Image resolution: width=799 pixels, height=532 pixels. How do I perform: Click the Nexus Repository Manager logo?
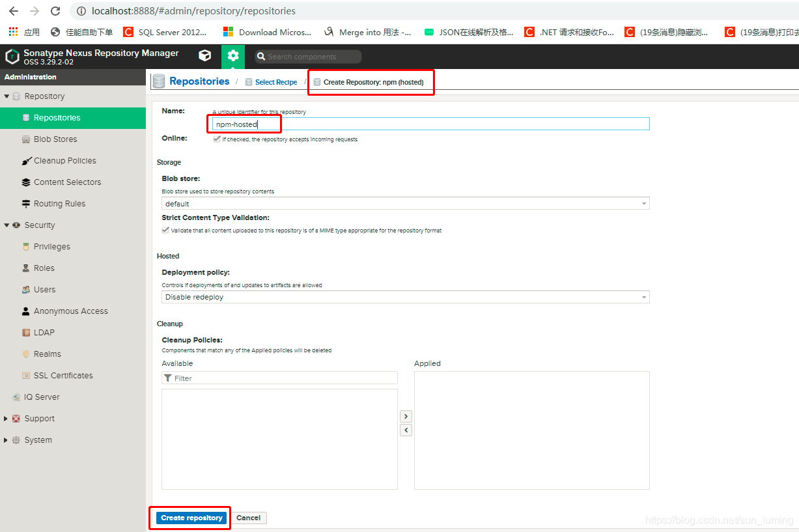[x=12, y=57]
